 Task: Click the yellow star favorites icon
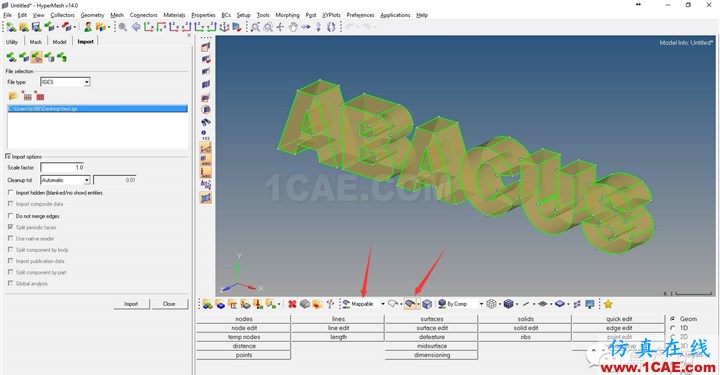click(x=608, y=304)
